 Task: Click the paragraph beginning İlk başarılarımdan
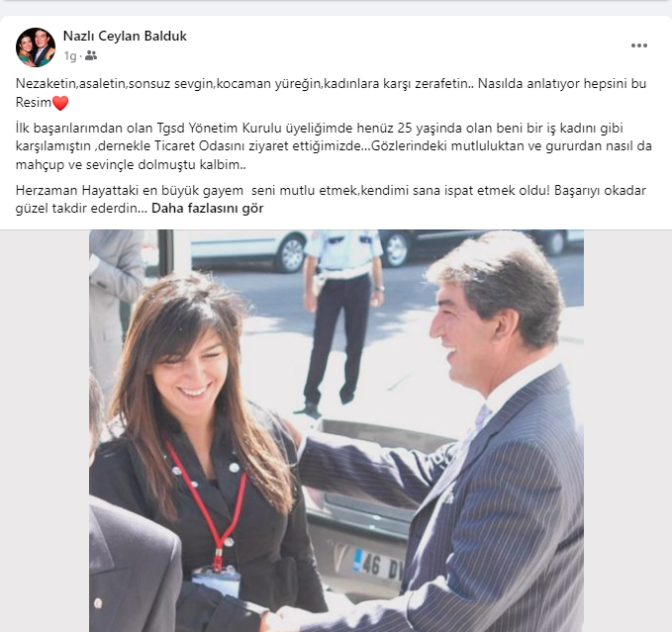coord(334,146)
